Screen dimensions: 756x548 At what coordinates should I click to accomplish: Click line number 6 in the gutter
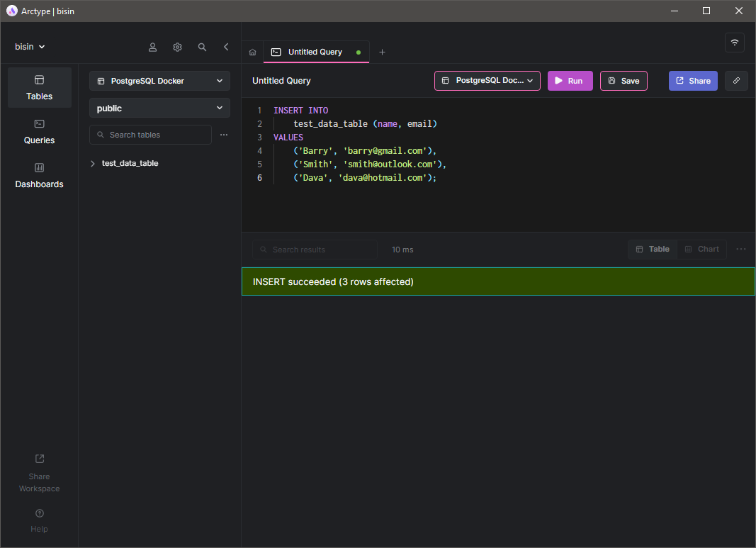259,178
